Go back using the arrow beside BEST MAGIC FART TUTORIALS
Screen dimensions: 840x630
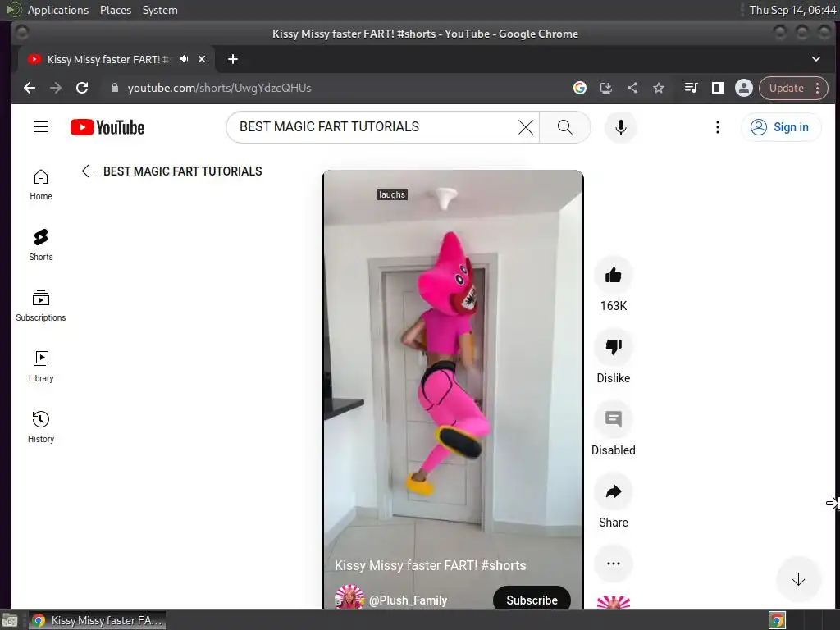point(89,171)
